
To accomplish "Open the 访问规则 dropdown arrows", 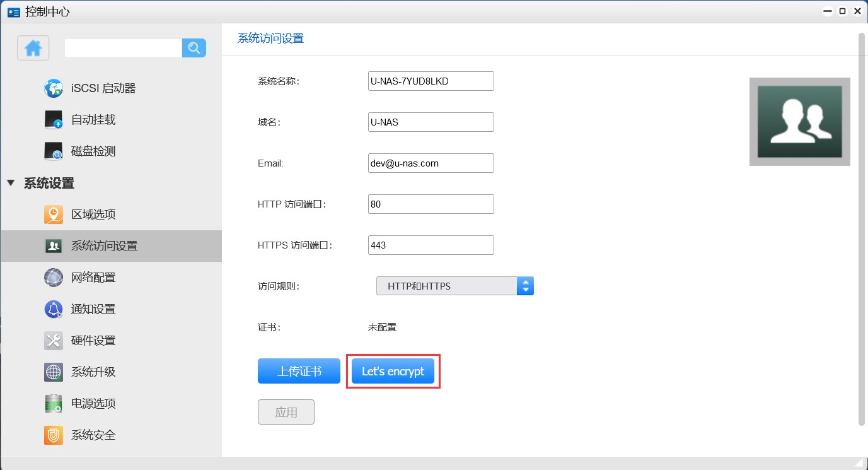I will point(525,286).
